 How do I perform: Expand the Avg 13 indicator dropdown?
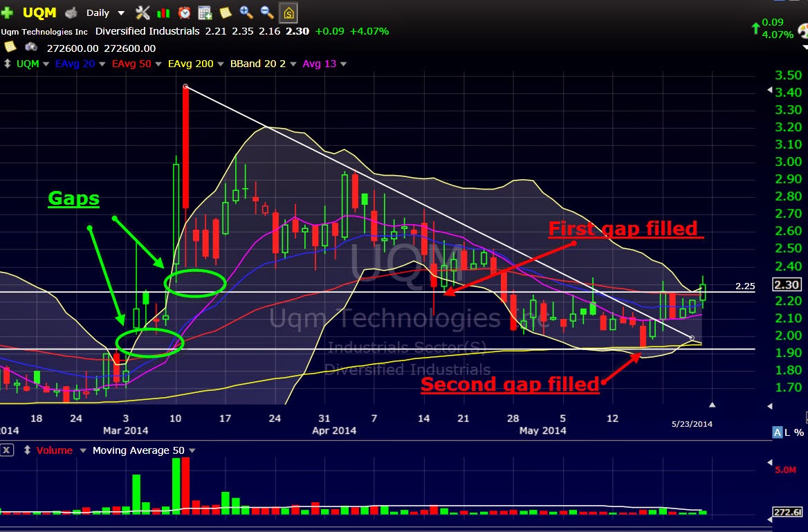tap(343, 64)
